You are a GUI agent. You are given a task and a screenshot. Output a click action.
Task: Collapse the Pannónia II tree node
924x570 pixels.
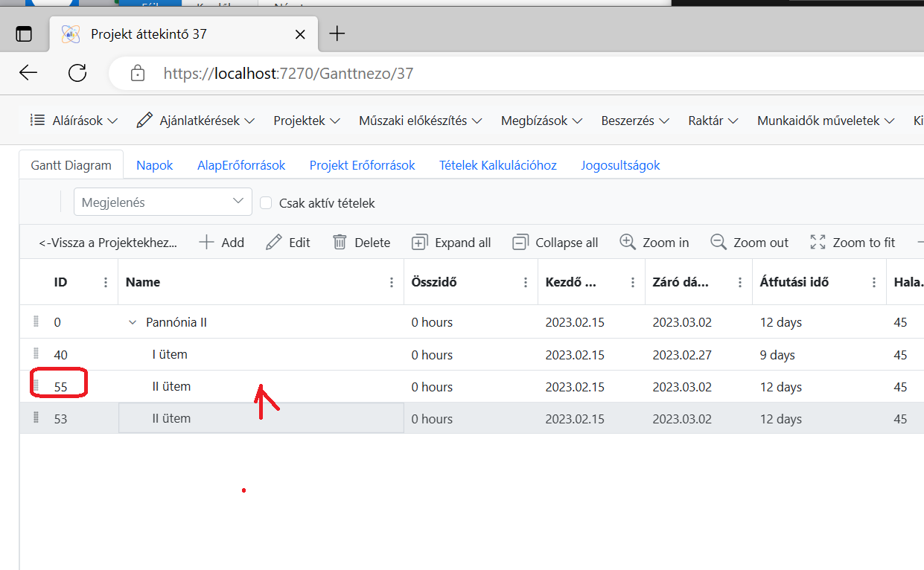pos(133,323)
